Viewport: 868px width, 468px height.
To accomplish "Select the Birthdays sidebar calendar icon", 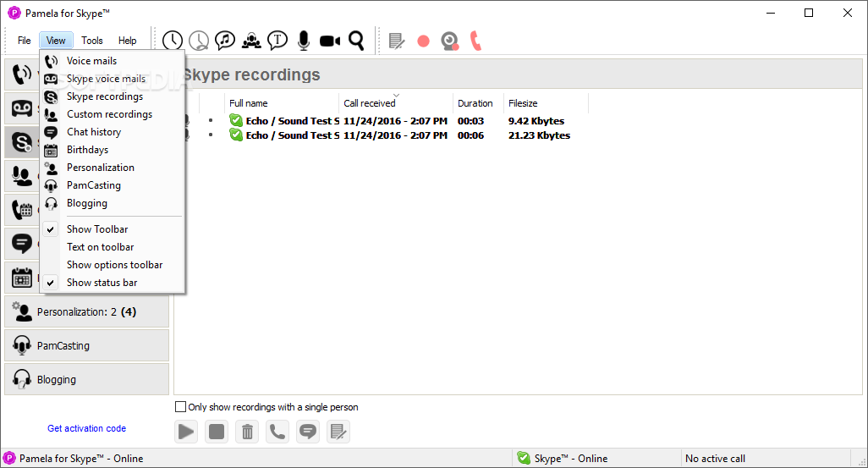I will [22, 278].
